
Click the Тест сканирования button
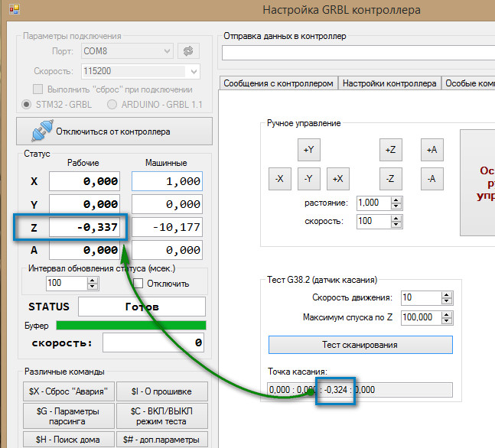pyautogui.click(x=360, y=345)
